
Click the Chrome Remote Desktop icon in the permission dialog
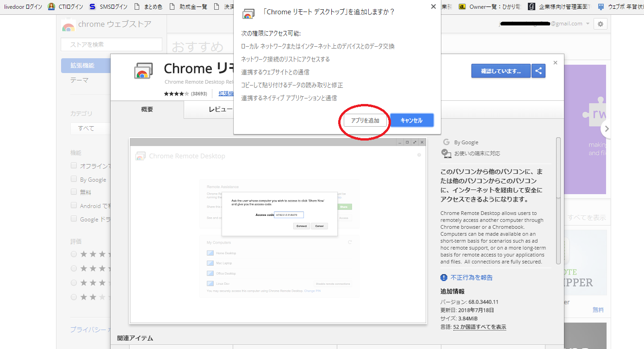(248, 13)
